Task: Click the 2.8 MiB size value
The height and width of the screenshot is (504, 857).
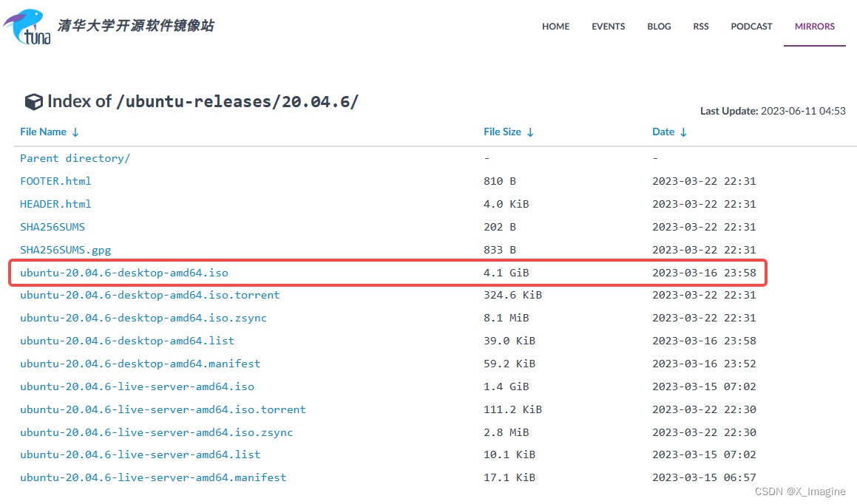Action: pos(506,432)
